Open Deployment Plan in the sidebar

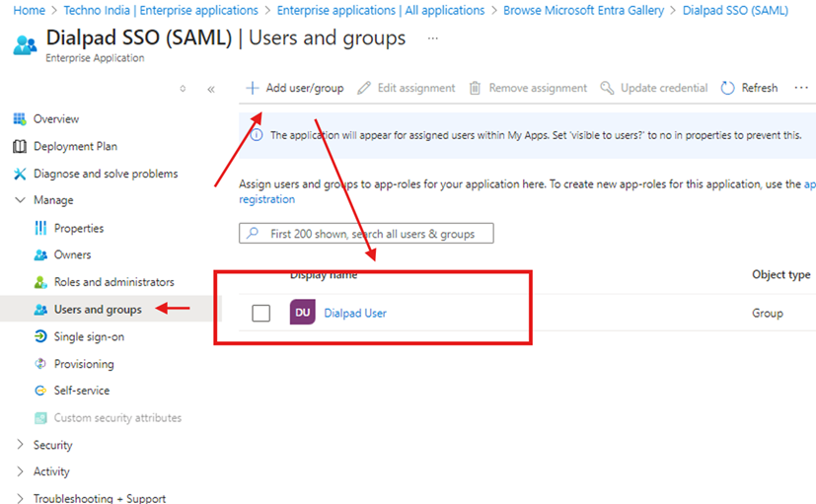(75, 147)
